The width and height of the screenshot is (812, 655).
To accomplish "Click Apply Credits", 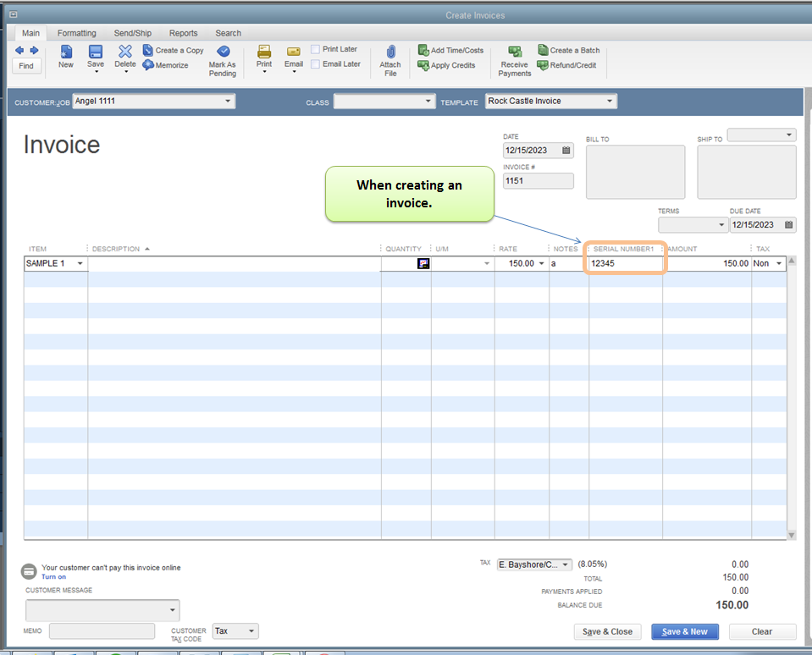I will point(446,65).
